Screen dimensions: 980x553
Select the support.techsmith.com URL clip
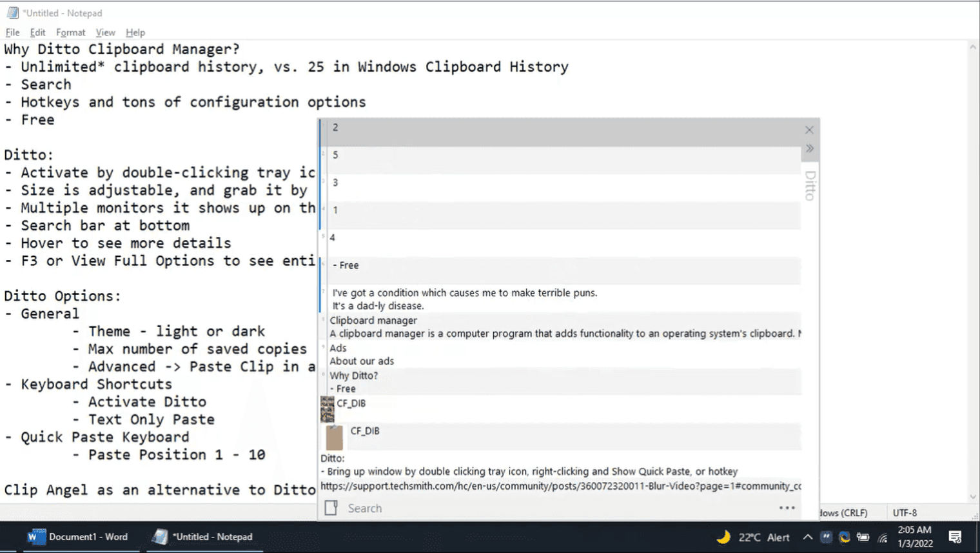click(x=561, y=486)
